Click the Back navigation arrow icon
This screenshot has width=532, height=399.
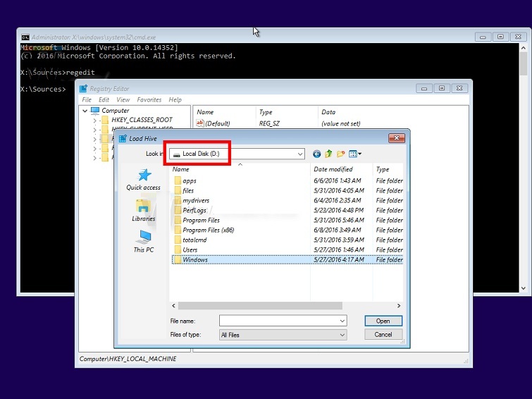point(317,154)
